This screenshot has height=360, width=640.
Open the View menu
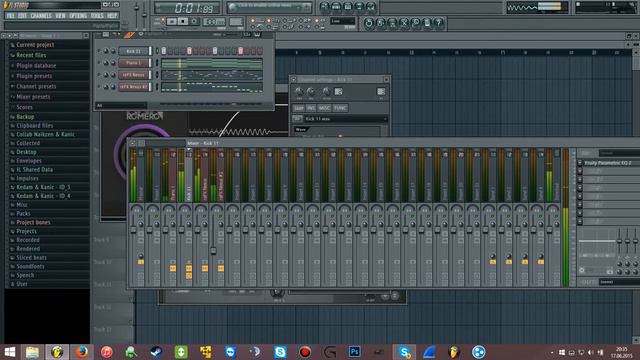[60, 16]
